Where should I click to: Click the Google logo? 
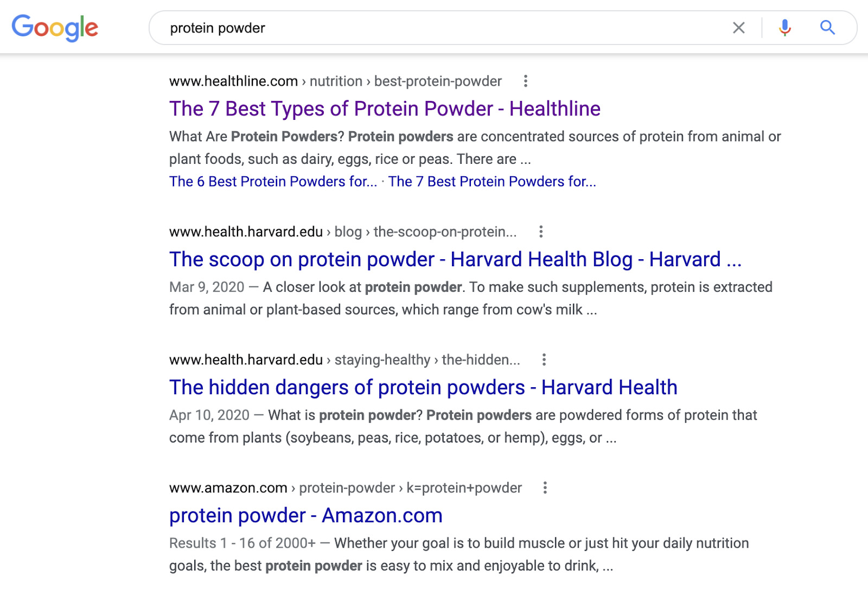[x=55, y=28]
